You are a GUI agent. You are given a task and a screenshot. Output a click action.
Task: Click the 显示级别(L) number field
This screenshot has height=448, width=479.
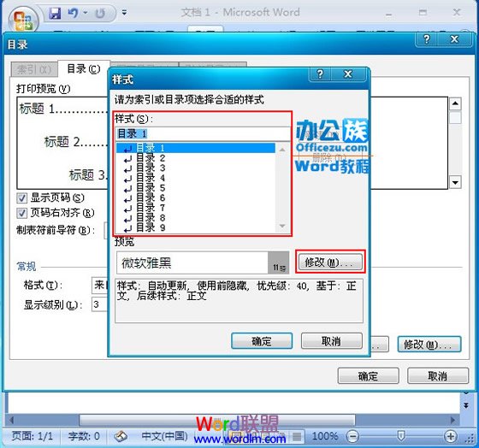tap(99, 304)
